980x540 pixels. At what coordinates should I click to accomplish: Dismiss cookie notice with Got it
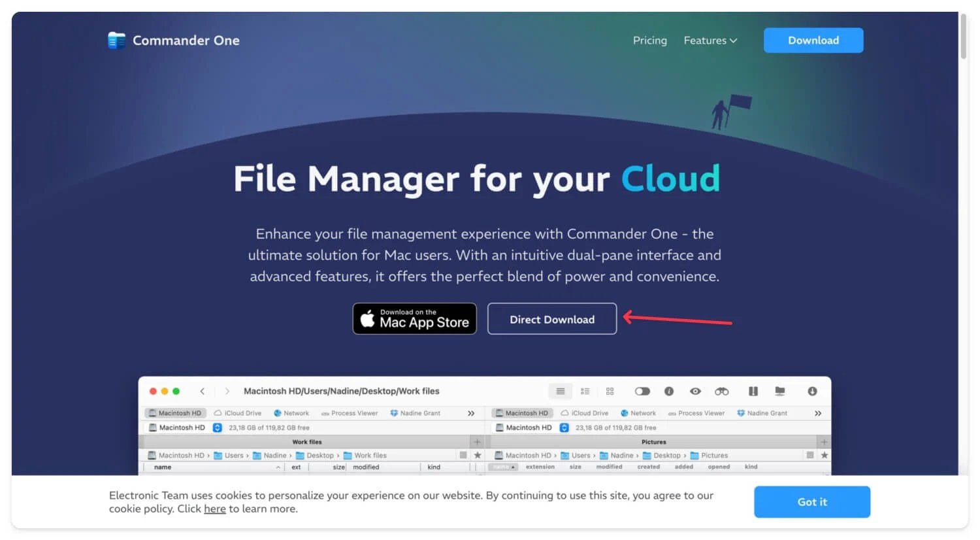point(811,502)
